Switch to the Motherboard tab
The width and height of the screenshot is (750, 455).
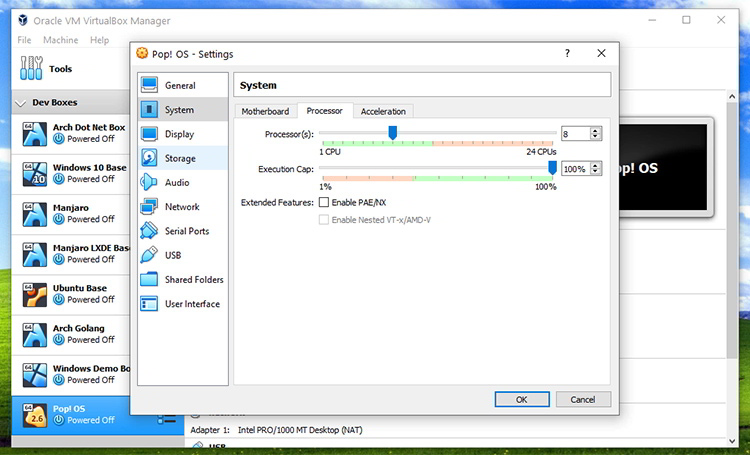(x=265, y=111)
